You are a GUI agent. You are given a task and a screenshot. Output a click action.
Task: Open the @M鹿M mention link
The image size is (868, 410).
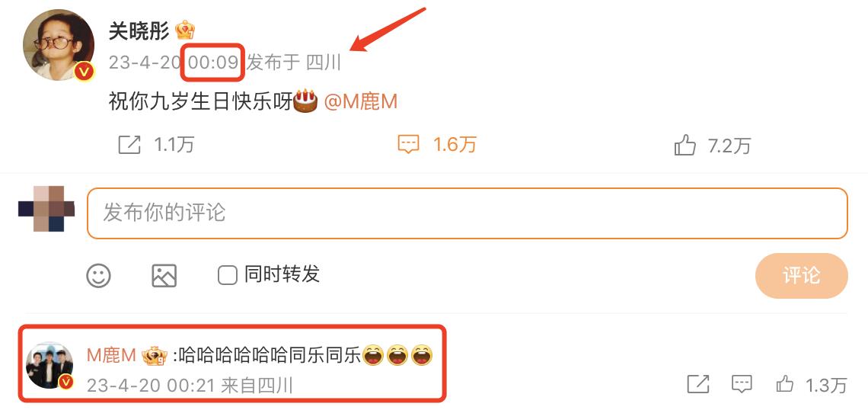360,102
